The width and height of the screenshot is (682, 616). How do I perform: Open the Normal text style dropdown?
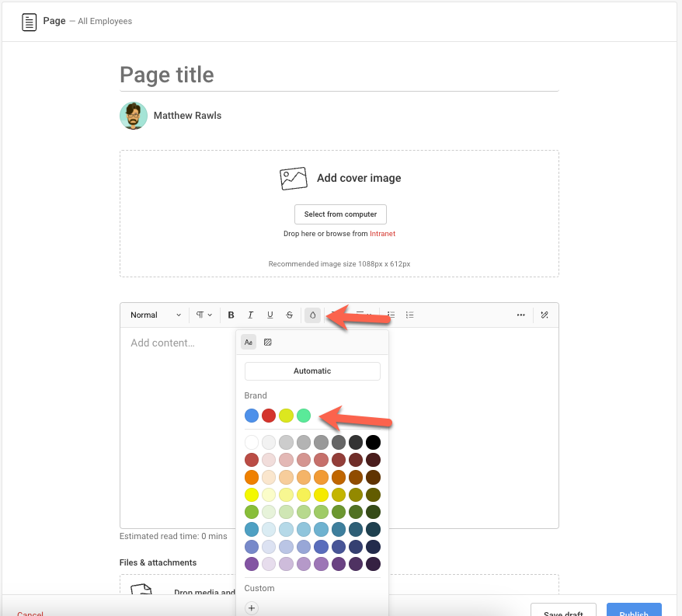coord(155,315)
